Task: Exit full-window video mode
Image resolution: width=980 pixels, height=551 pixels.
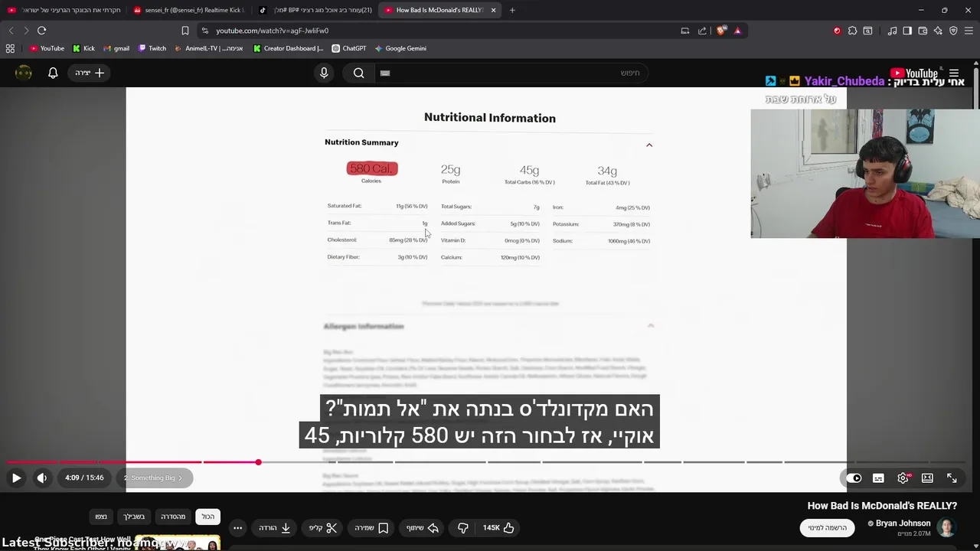Action: [952, 478]
